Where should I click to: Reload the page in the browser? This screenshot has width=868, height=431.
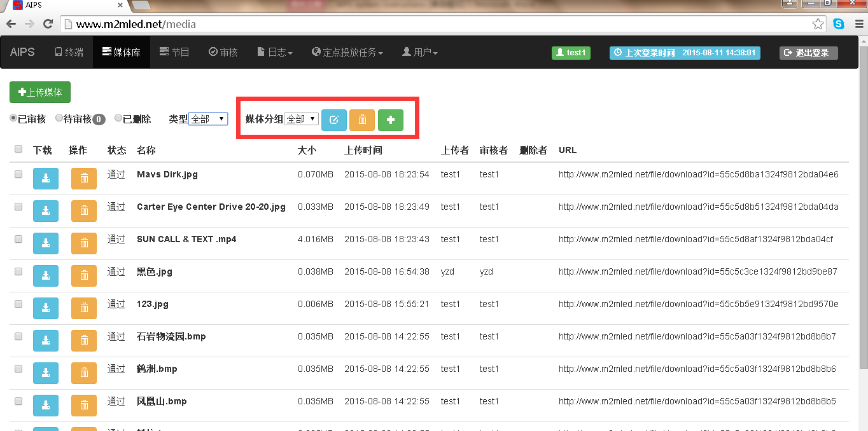48,24
